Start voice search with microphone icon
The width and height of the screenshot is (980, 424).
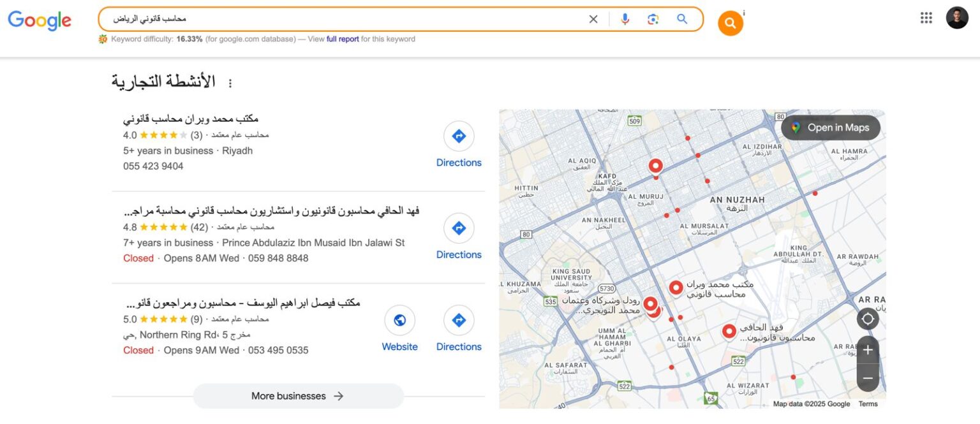tap(625, 19)
